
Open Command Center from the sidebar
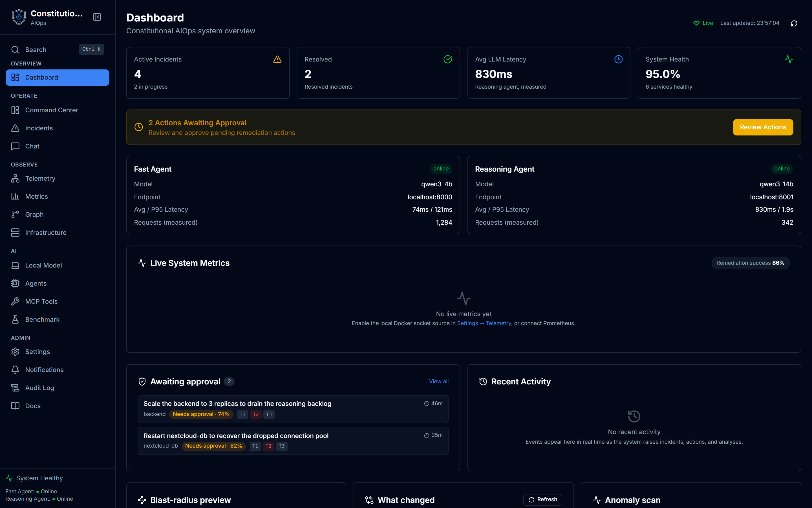point(58,110)
